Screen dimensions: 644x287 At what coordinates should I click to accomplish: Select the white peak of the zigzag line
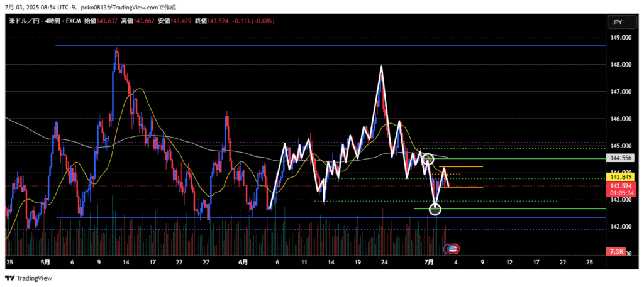pos(381,66)
